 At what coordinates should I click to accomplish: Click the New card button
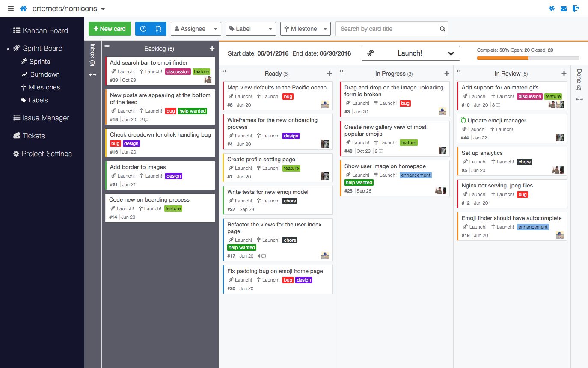[110, 29]
